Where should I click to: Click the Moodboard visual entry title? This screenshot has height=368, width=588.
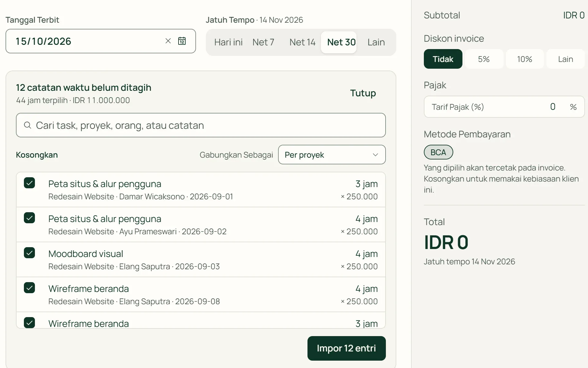click(86, 254)
